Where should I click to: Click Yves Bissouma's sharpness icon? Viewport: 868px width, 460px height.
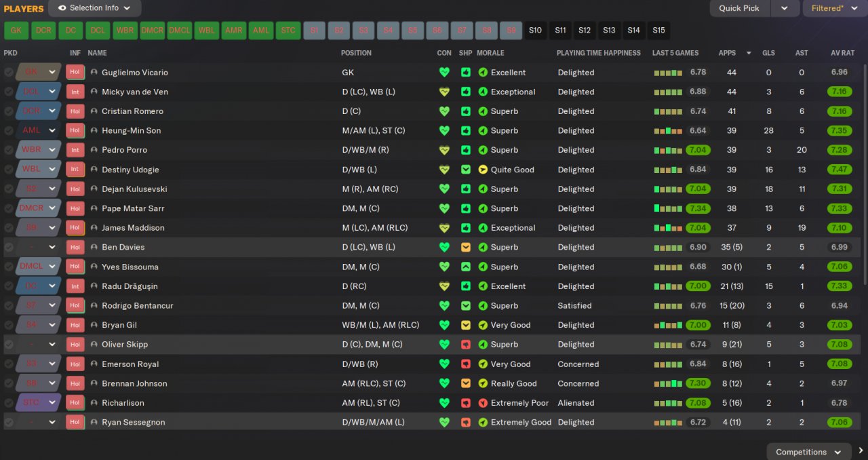[x=466, y=267]
